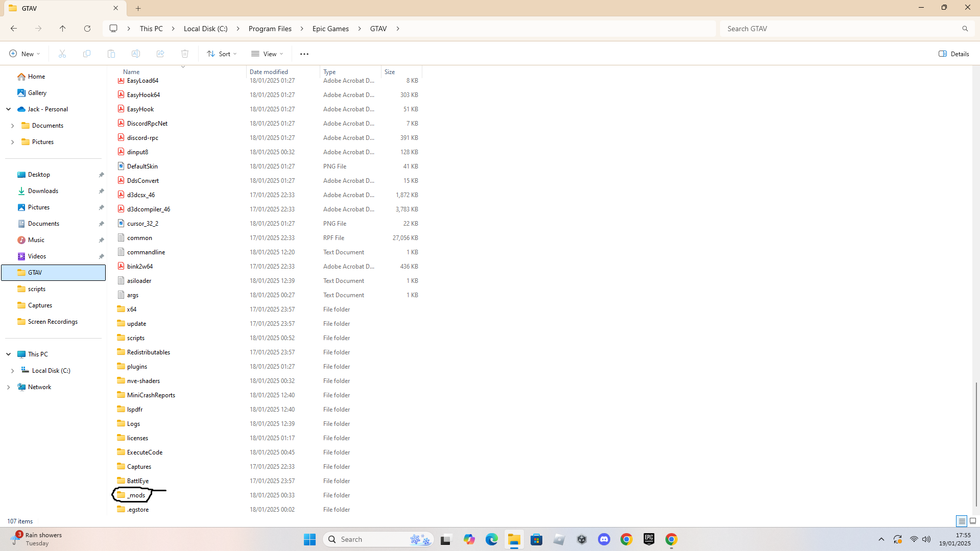
Task: Open the Rain showers weather widget
Action: click(37, 539)
